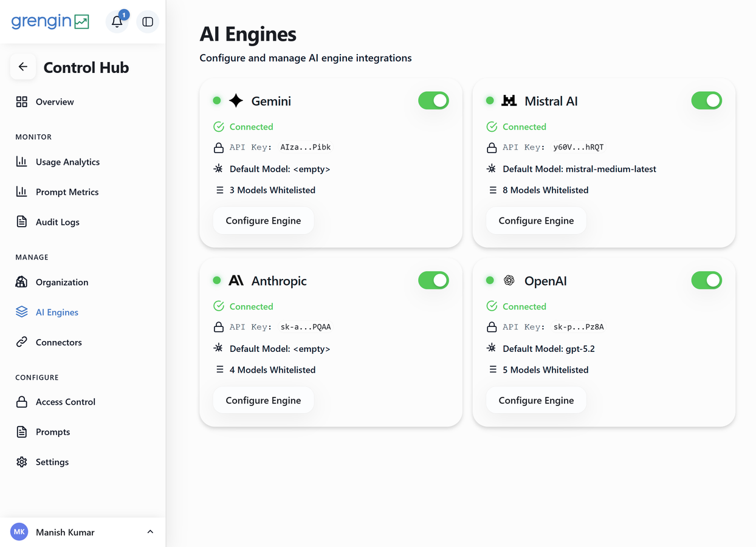
Task: Click the Connected check icon on Mistral AI card
Action: click(492, 126)
